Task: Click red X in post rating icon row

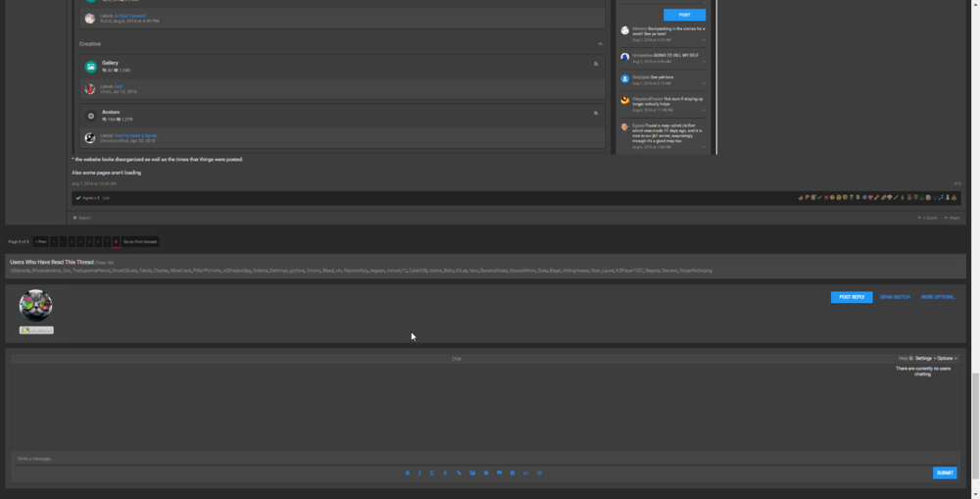Action: (x=826, y=198)
